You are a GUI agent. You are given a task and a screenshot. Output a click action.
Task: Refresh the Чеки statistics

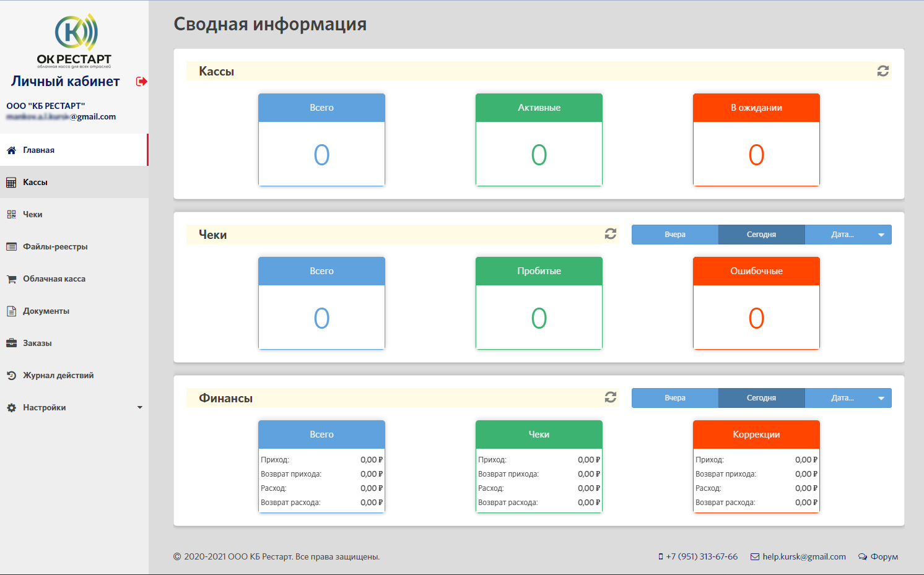611,234
